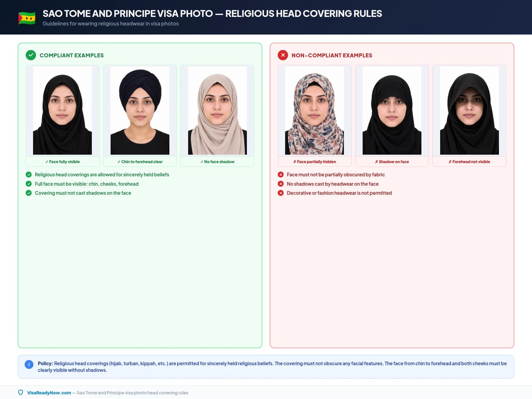Image resolution: width=532 pixels, height=399 pixels.
Task: Click the green checkmark beside Compliant Examples
Action: coord(31,55)
